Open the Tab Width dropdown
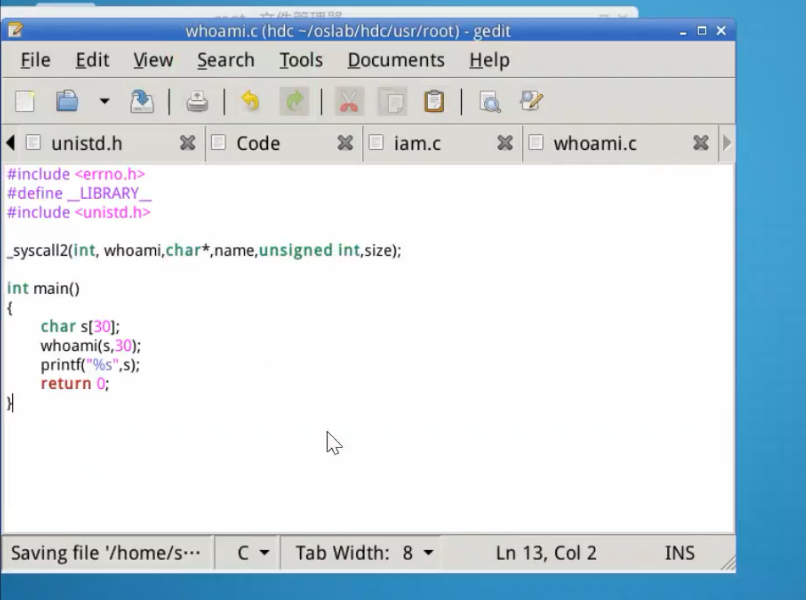The height and width of the screenshot is (600, 806). pyautogui.click(x=364, y=553)
